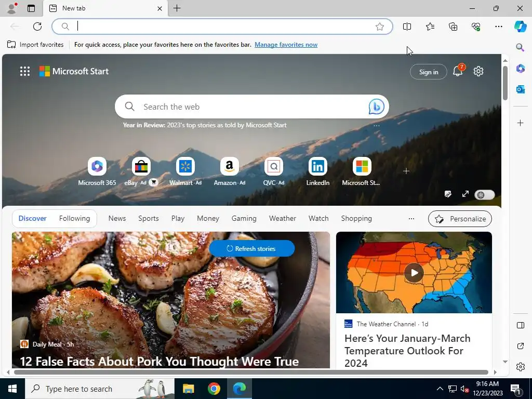Open notifications bell icon

click(x=458, y=71)
